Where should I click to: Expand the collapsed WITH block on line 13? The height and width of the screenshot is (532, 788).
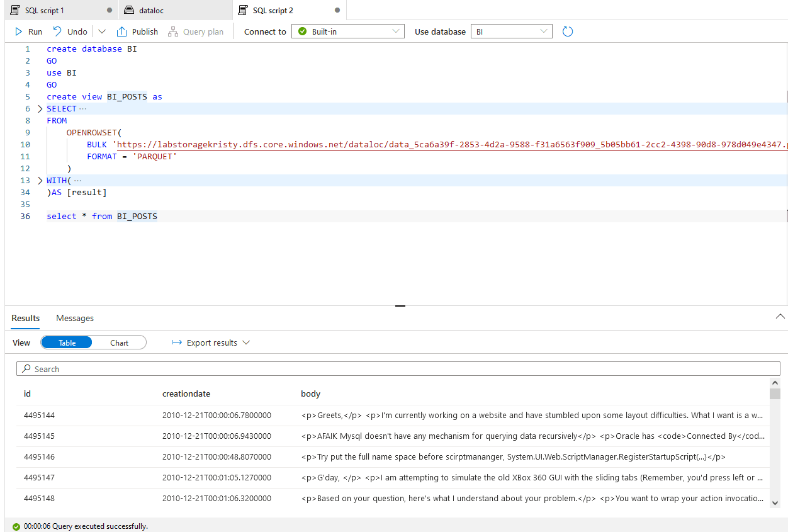point(40,181)
